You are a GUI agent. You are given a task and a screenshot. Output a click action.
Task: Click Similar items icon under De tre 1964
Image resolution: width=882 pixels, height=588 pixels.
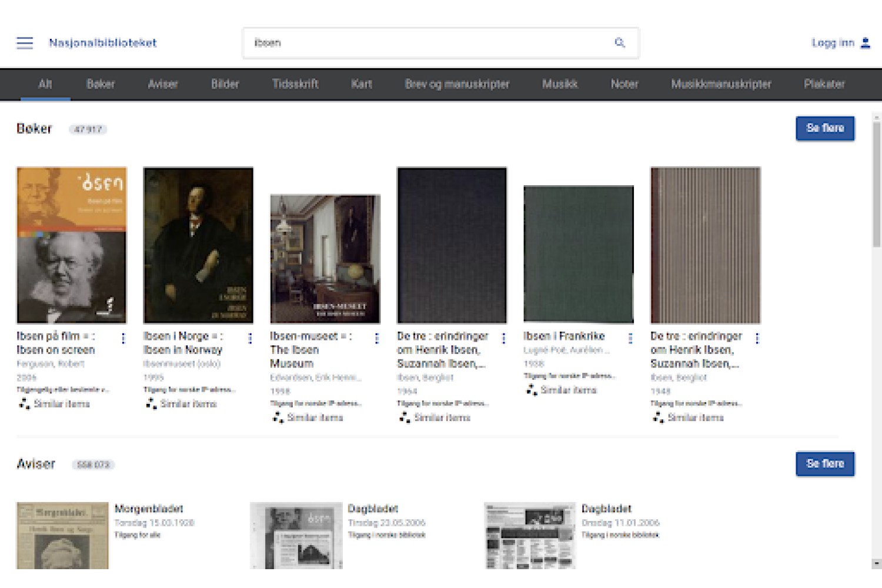(x=405, y=417)
